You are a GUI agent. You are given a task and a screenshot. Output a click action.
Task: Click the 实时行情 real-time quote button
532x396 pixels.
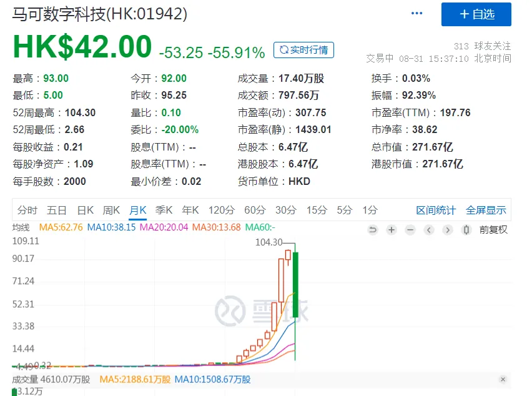click(x=305, y=50)
